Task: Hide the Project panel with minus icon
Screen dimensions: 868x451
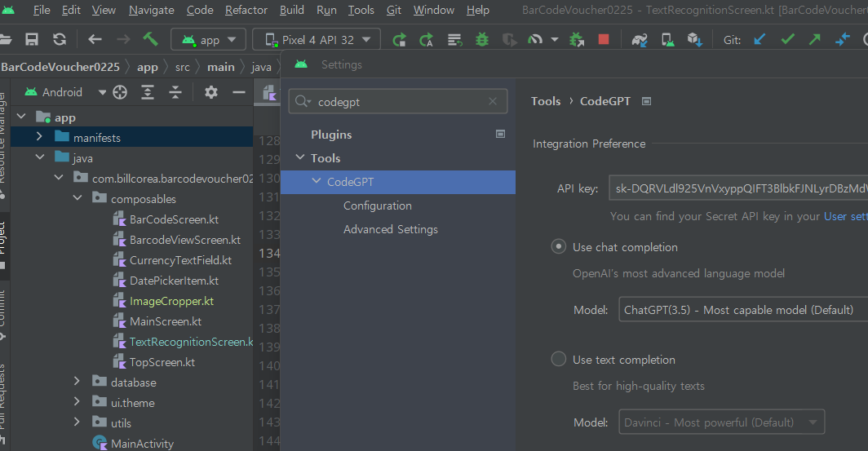Action: coord(238,92)
